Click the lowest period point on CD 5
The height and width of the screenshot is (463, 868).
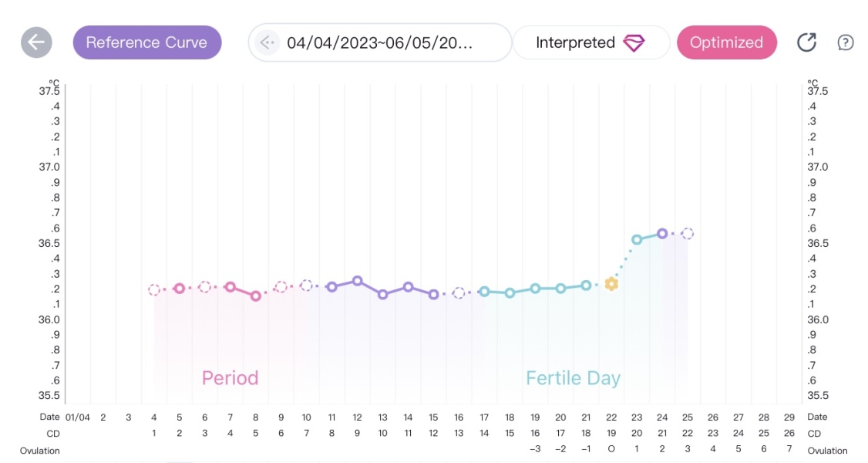(x=256, y=296)
